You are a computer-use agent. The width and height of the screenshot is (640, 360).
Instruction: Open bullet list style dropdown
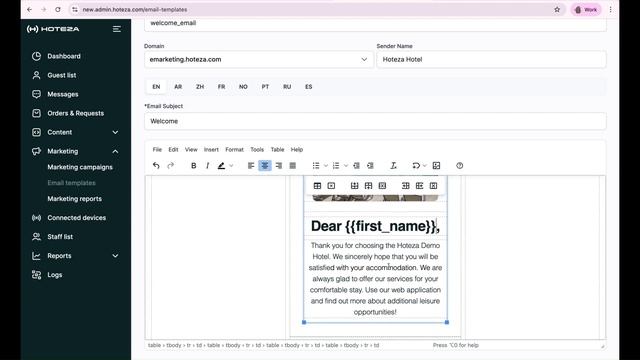(326, 166)
